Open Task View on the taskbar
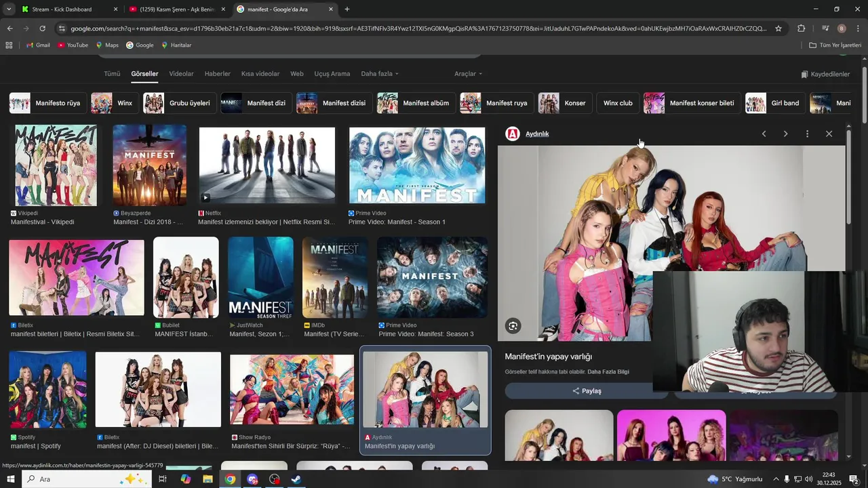The image size is (868, 488). pos(163,479)
